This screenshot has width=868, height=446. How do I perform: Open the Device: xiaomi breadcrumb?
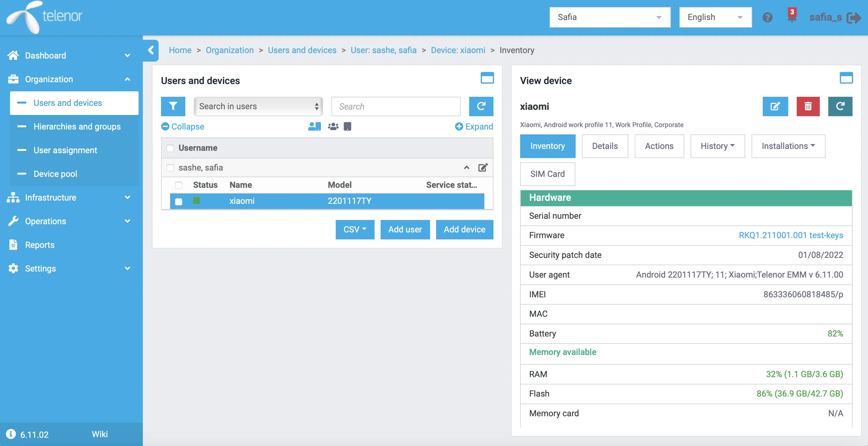pyautogui.click(x=458, y=50)
